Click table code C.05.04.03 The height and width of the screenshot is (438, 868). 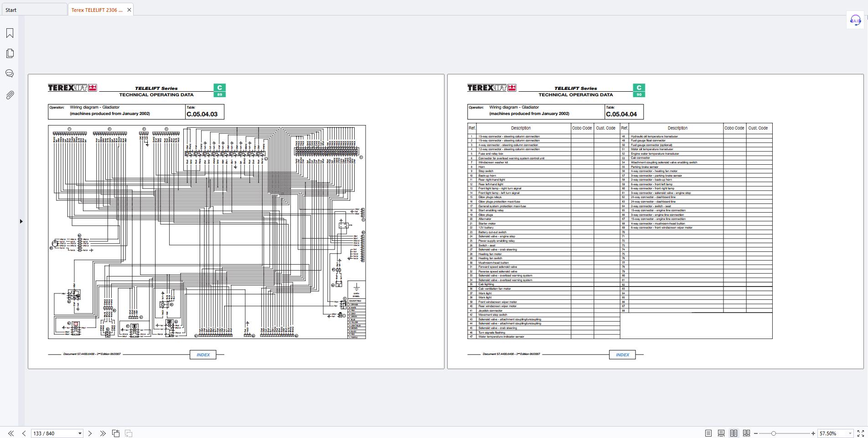pos(202,114)
